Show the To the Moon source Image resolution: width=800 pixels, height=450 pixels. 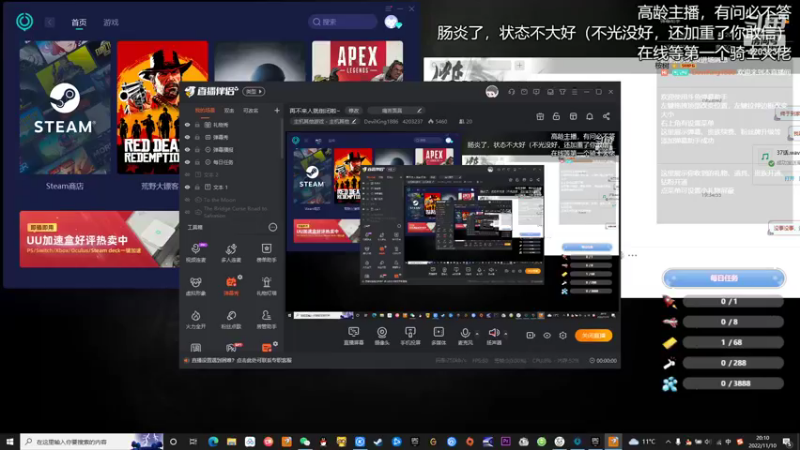point(187,199)
